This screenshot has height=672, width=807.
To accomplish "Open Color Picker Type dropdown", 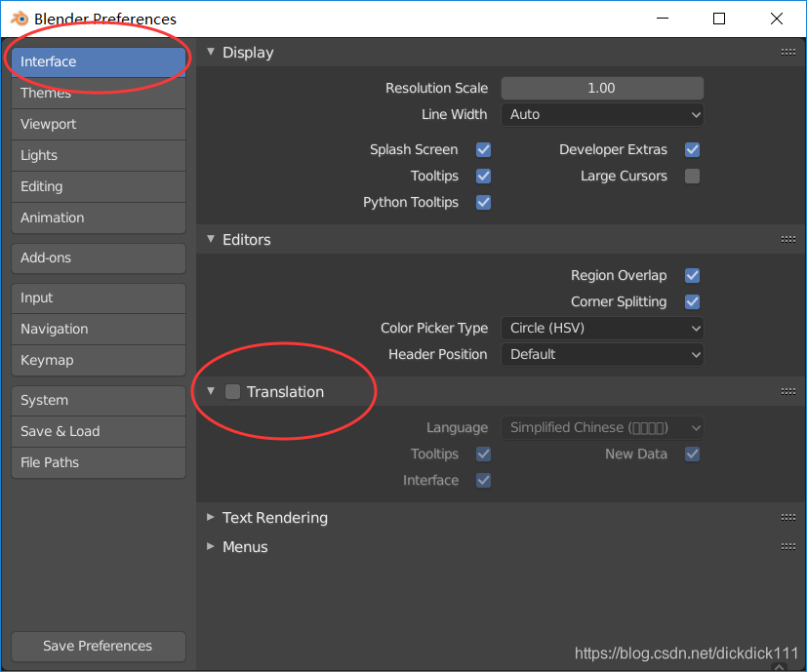I will pyautogui.click(x=602, y=328).
